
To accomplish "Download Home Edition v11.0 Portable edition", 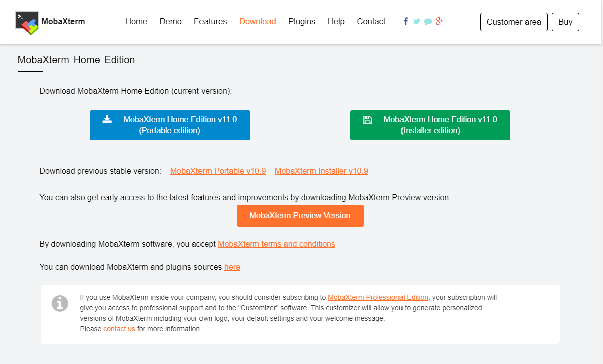I will pyautogui.click(x=170, y=125).
